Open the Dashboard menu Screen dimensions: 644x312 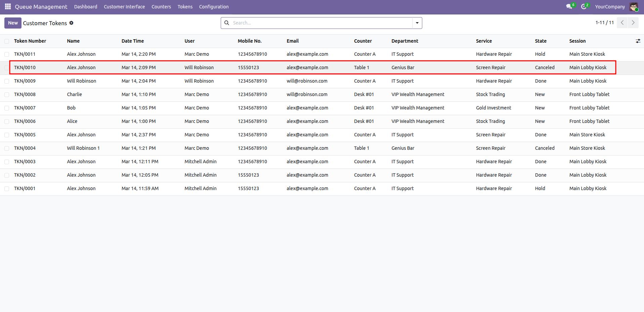point(86,7)
